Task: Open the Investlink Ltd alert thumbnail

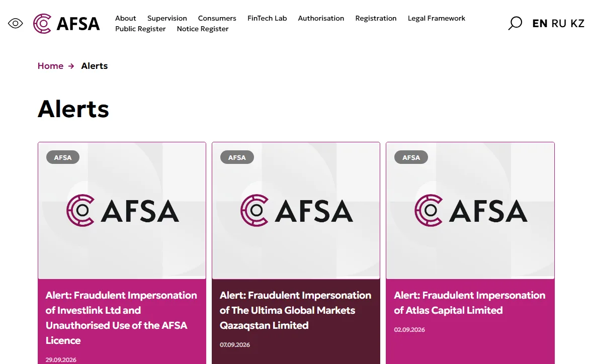Action: (122, 211)
